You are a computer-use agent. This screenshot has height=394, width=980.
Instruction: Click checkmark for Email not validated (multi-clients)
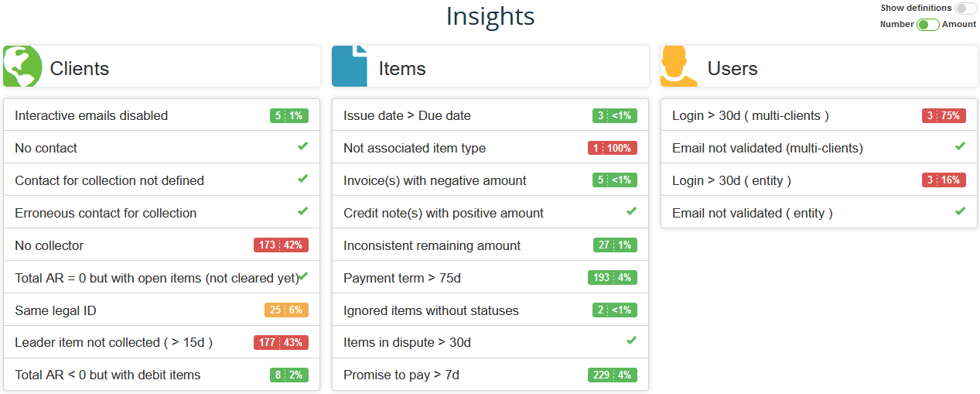(x=960, y=146)
